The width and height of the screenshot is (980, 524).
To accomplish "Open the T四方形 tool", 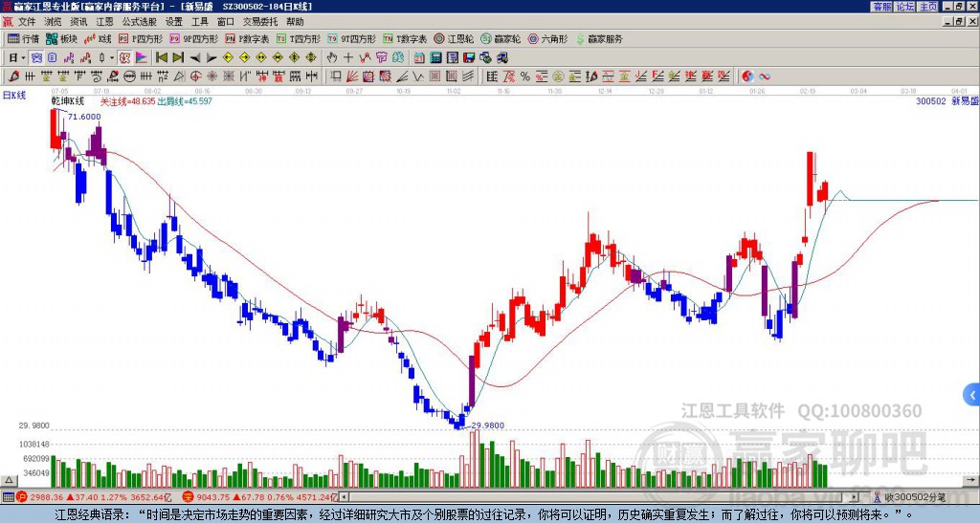I will tap(299, 38).
